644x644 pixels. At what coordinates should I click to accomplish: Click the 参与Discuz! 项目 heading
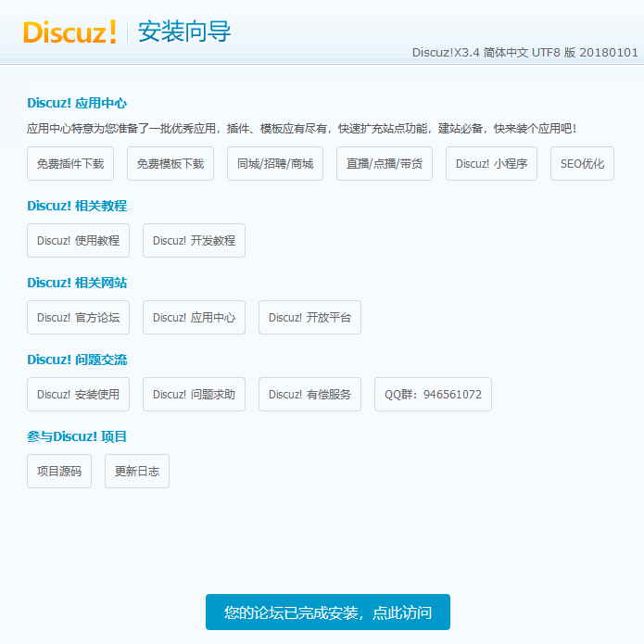click(77, 436)
